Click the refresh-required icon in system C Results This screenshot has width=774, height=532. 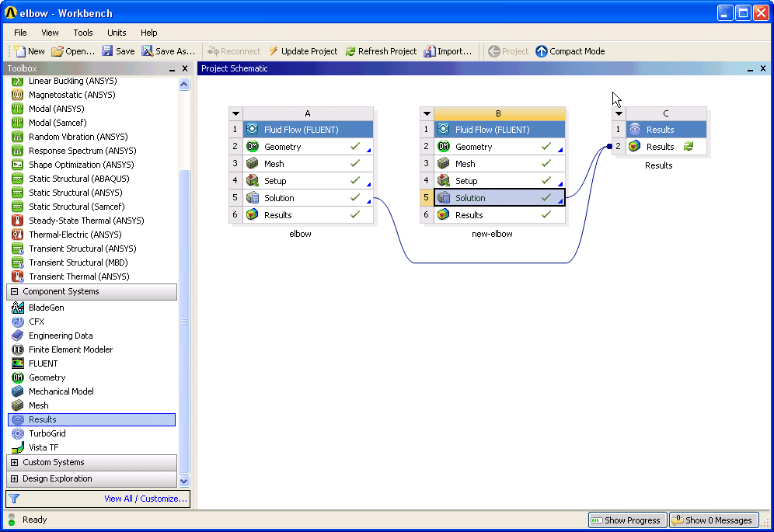coord(689,146)
